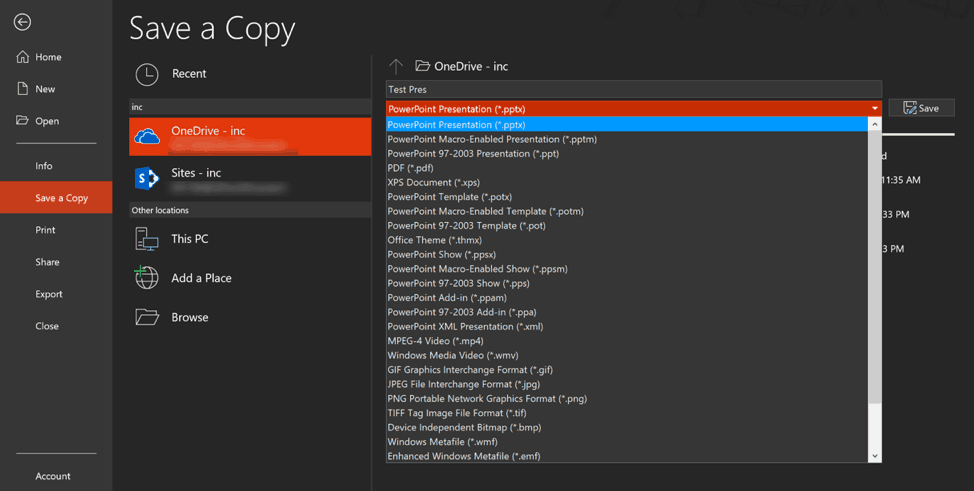Click the Open folder icon in sidebar
Viewport: 974px width, 491px height.
pos(22,121)
